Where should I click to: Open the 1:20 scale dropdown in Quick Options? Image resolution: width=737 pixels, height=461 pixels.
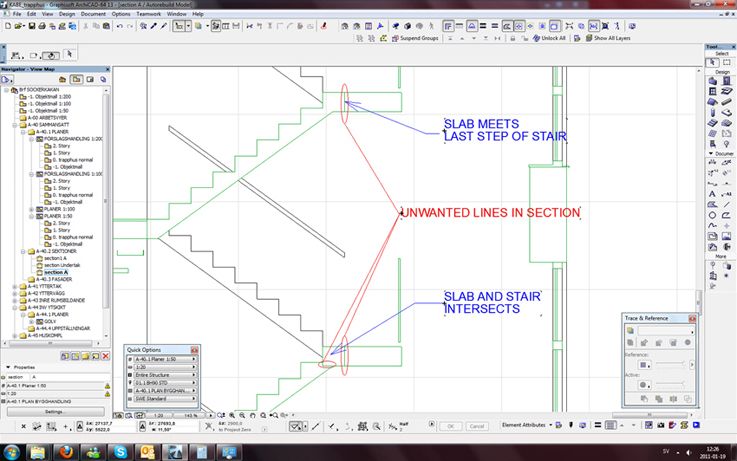tap(163, 367)
